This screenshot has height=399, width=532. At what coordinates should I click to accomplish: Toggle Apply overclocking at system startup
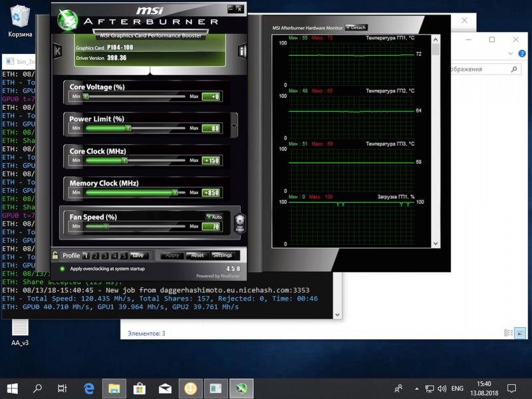[x=63, y=269]
